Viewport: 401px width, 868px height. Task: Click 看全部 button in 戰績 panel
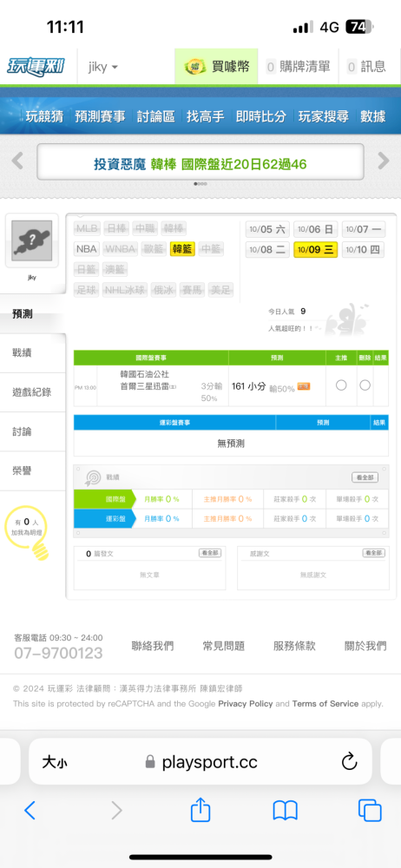[365, 477]
